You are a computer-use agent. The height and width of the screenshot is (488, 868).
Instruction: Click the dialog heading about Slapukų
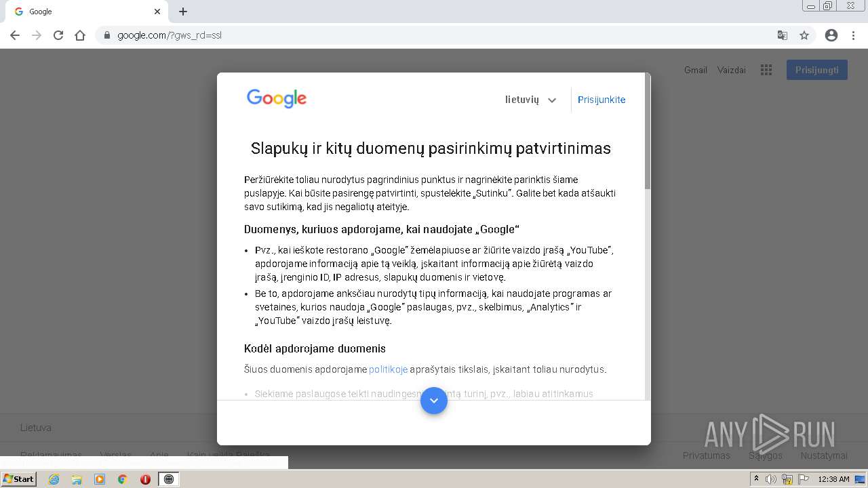point(431,148)
